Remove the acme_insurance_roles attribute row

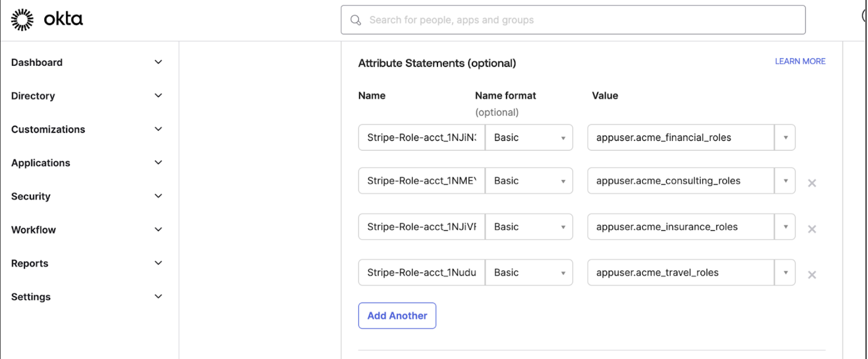(x=812, y=229)
